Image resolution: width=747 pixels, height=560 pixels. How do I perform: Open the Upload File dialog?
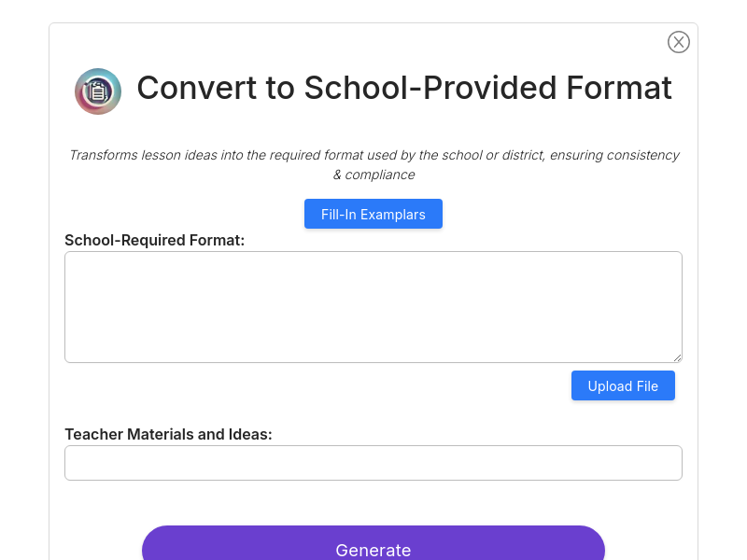[623, 385]
